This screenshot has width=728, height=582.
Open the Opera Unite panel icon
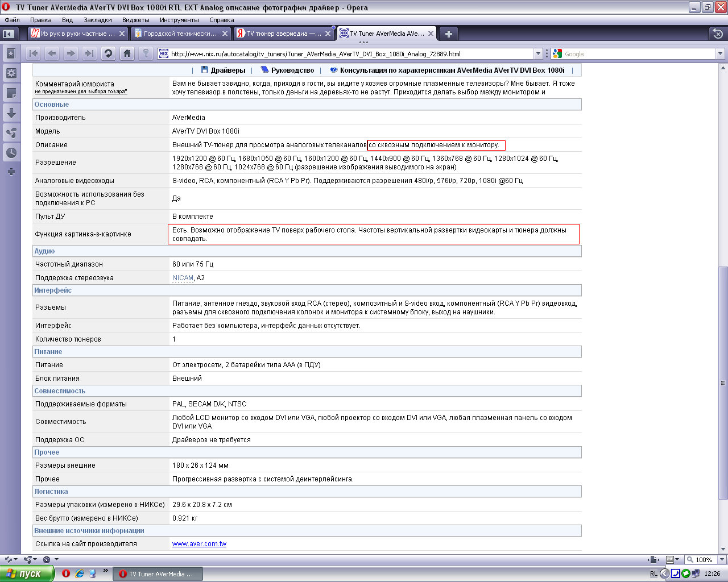click(11, 133)
